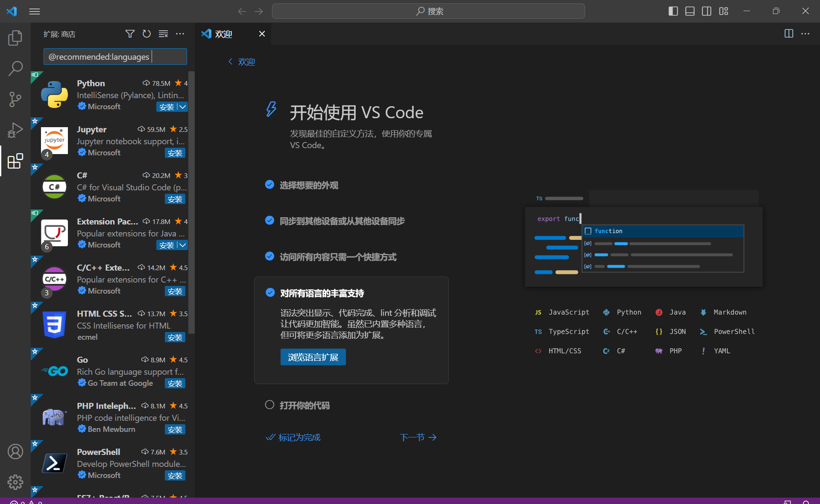Image resolution: width=820 pixels, height=504 pixels.
Task: Open Extension Pack install dropdown arrow
Action: click(x=182, y=245)
